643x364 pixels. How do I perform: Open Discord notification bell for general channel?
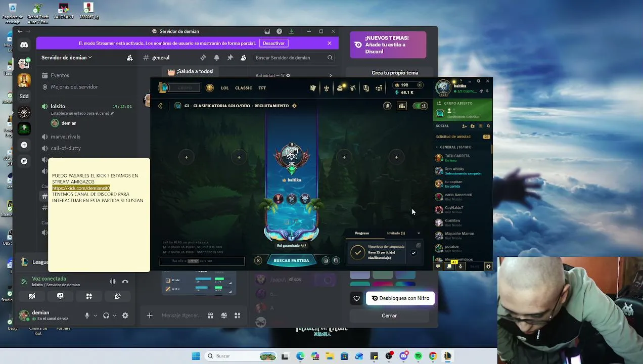click(216, 58)
